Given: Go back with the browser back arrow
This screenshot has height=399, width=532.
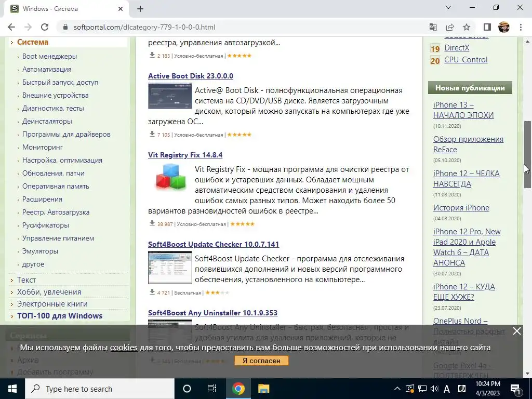Looking at the screenshot, I should [11, 27].
